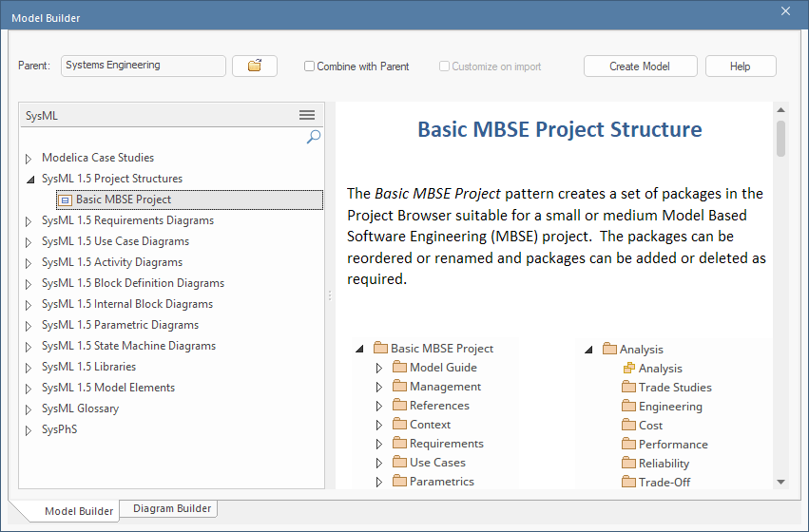The image size is (809, 532).
Task: Click the preview pane vertical scrollbar thumb
Action: click(780, 138)
